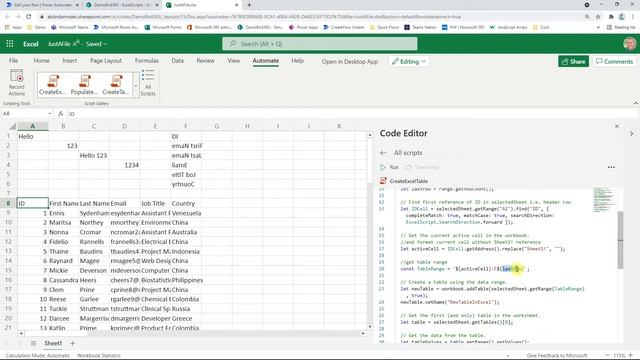
Task: Open the all sheets list icon
Action: (33, 343)
